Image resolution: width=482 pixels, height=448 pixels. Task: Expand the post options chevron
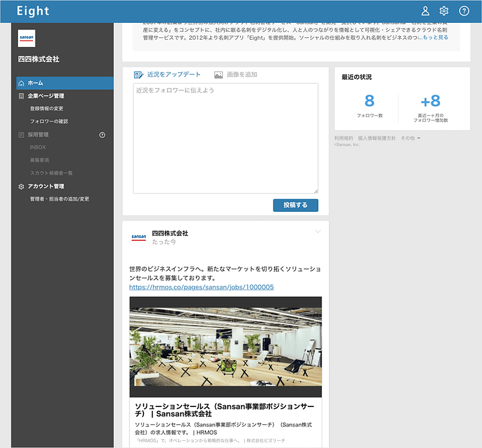point(318,231)
